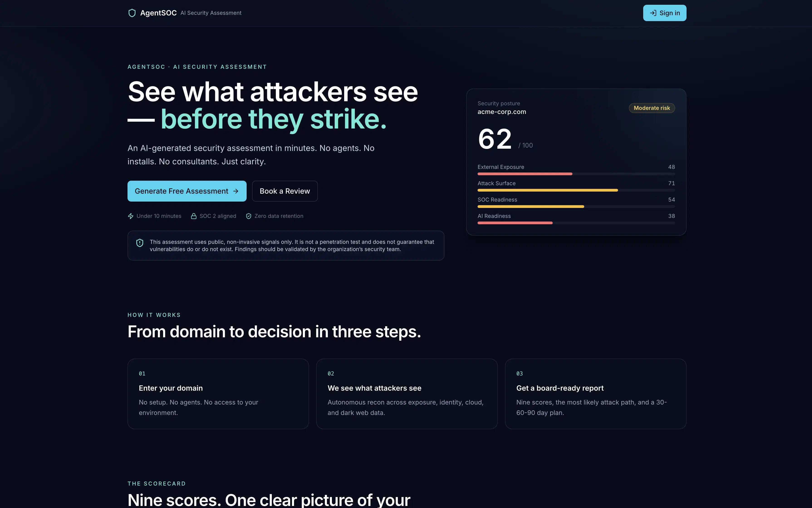The height and width of the screenshot is (508, 812).
Task: Click the Attack Surface value 71
Action: point(671,183)
